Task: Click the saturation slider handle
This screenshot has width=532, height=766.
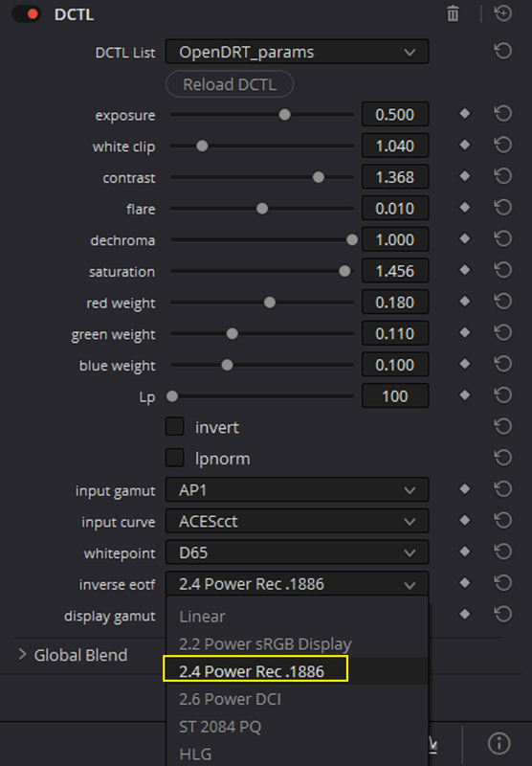Action: click(344, 271)
